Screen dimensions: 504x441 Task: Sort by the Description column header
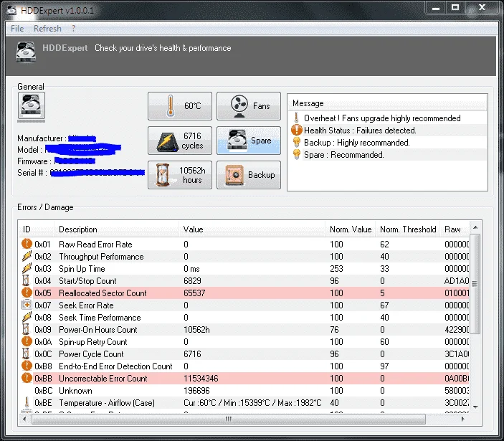pos(116,229)
